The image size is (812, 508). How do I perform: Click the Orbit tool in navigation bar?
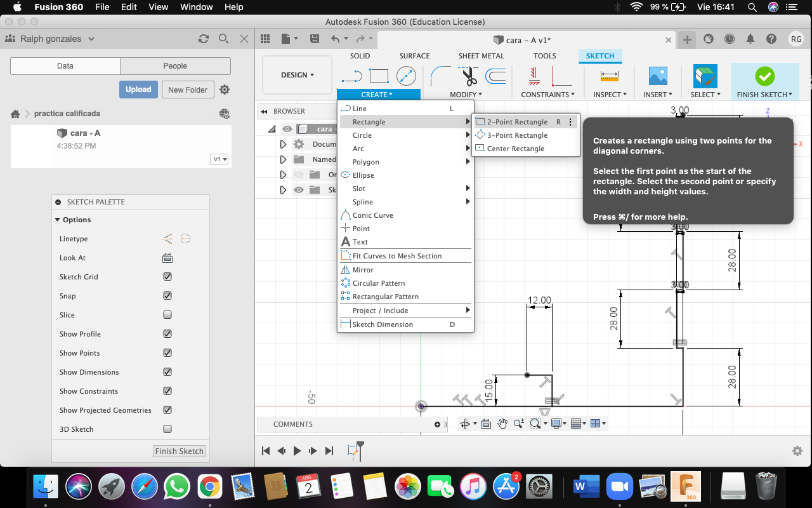click(465, 424)
